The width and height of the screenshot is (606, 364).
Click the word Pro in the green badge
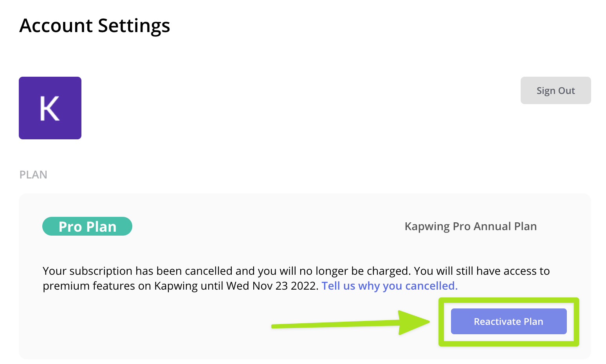point(70,227)
